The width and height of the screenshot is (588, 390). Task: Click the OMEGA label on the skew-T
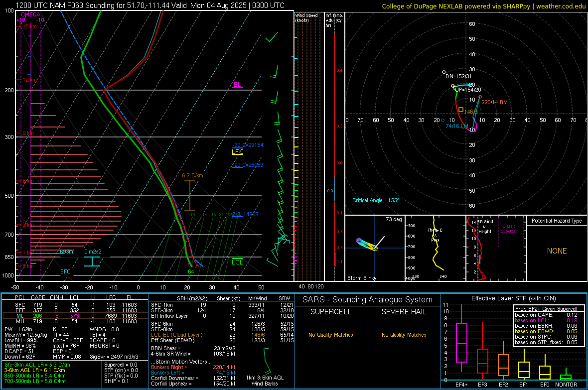[31, 14]
